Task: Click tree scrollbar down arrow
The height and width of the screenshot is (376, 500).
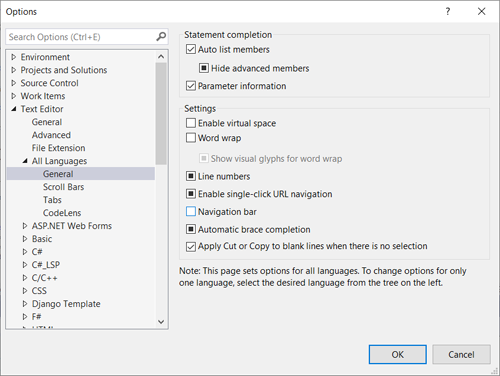Action: pos(161,322)
